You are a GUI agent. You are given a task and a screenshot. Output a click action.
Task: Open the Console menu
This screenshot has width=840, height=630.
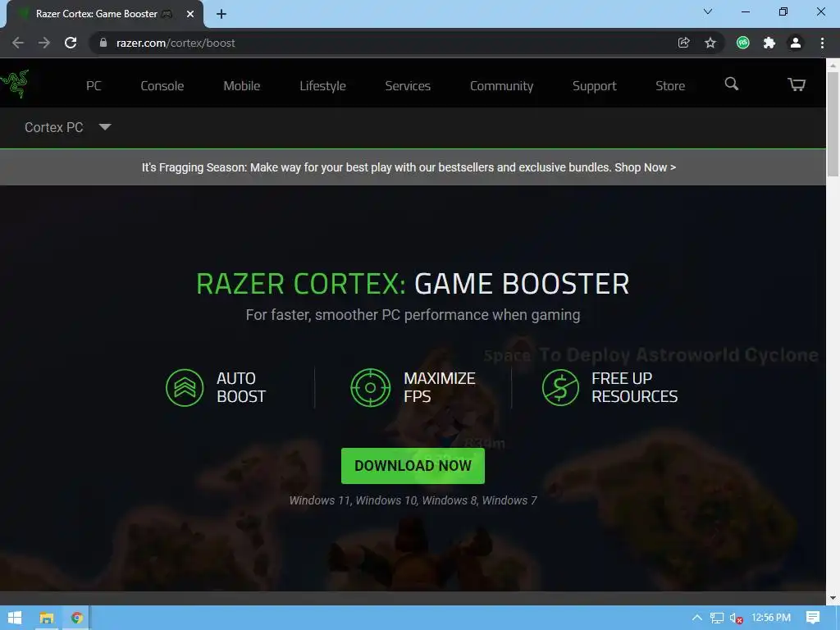click(162, 85)
